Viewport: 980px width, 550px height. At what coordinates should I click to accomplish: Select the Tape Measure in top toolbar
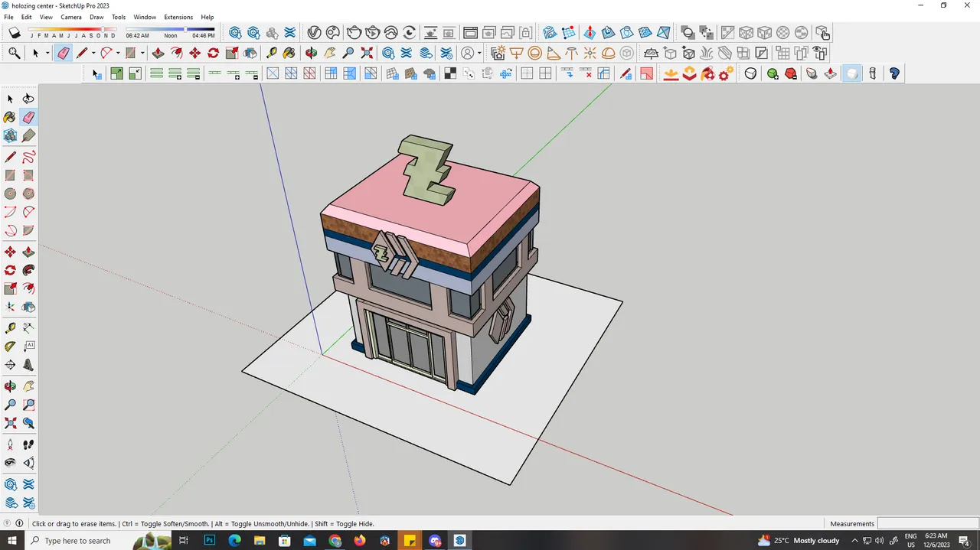click(271, 53)
